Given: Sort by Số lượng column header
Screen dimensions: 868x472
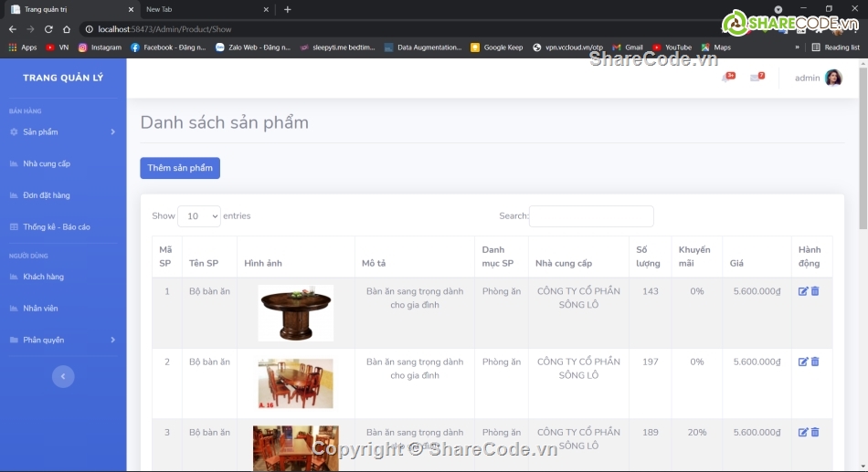Looking at the screenshot, I should [650, 257].
